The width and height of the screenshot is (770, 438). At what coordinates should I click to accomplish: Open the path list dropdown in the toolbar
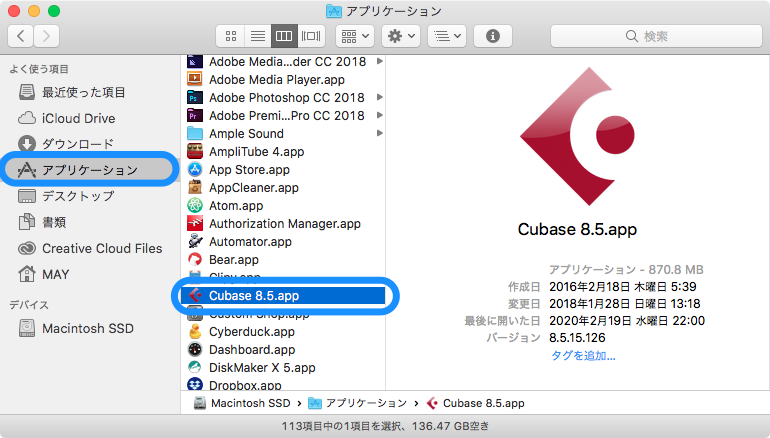(x=447, y=36)
